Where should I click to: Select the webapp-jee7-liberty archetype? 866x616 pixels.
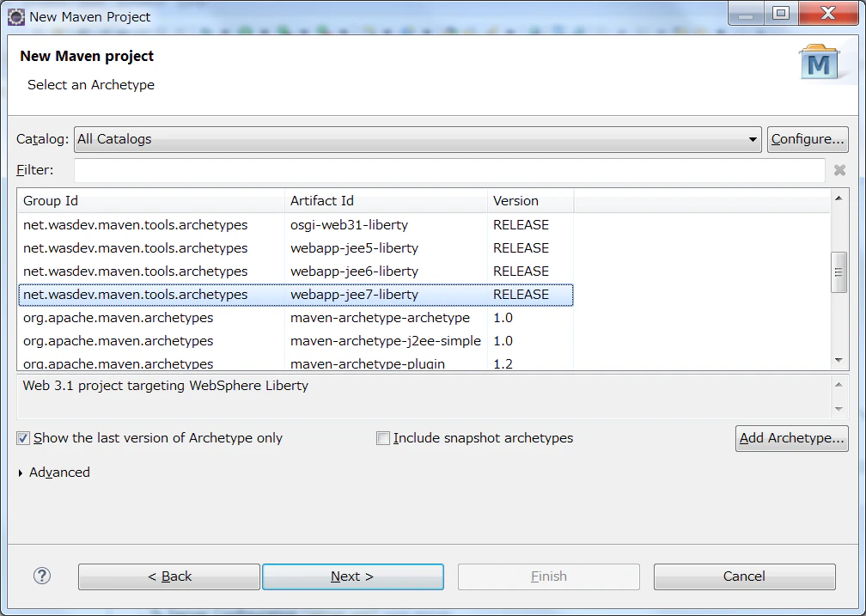(296, 295)
